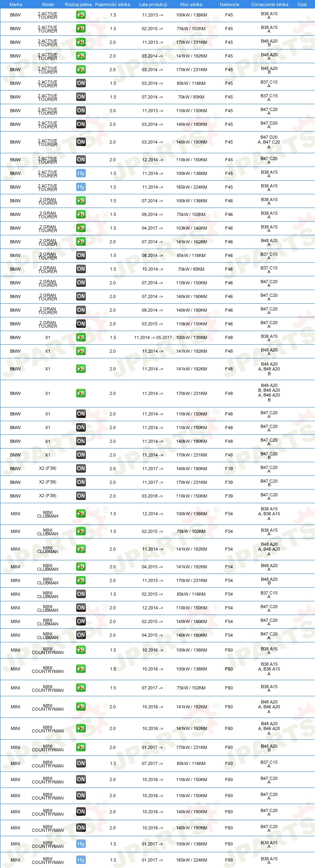Click PB icon in Mini Clubman 11.2015 row

coord(81,580)
